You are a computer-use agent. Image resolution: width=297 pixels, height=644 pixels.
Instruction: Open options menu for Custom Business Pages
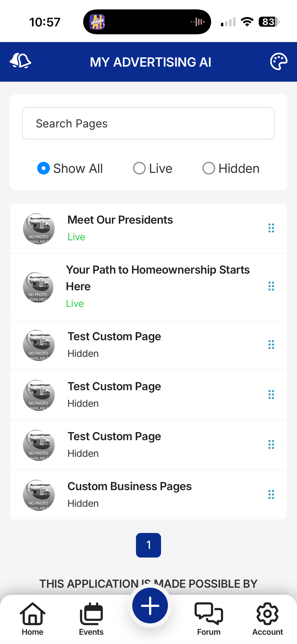(x=271, y=494)
